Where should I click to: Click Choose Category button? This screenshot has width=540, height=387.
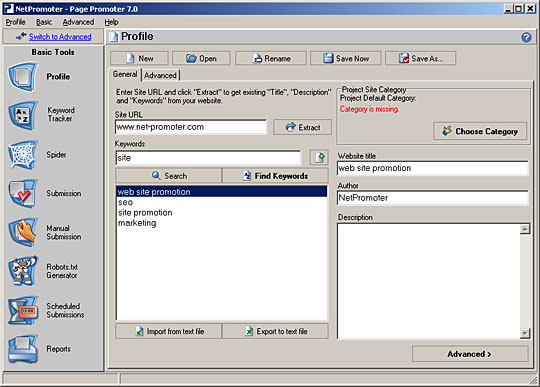click(480, 131)
